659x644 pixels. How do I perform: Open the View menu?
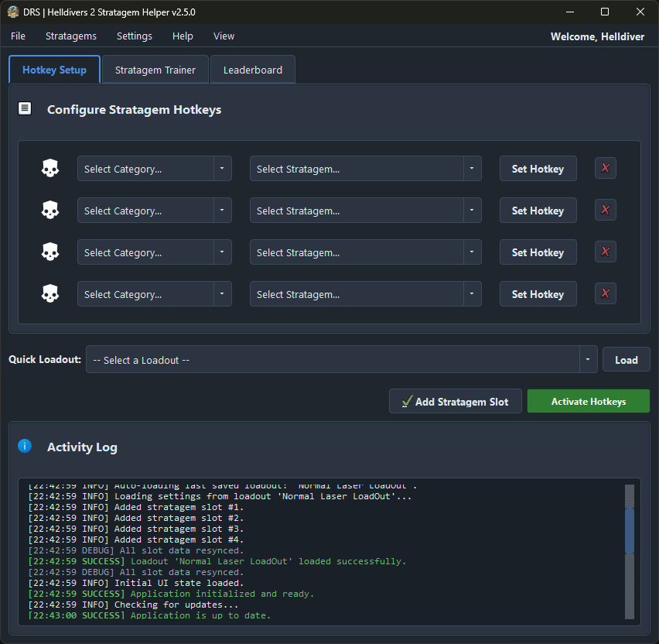click(224, 36)
